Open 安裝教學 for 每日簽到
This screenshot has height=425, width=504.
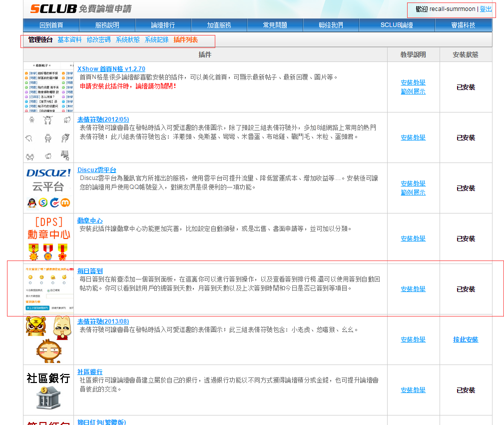[x=413, y=289]
